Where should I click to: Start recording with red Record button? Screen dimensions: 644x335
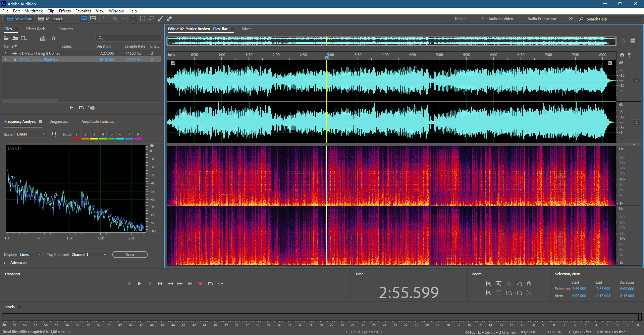tap(200, 284)
